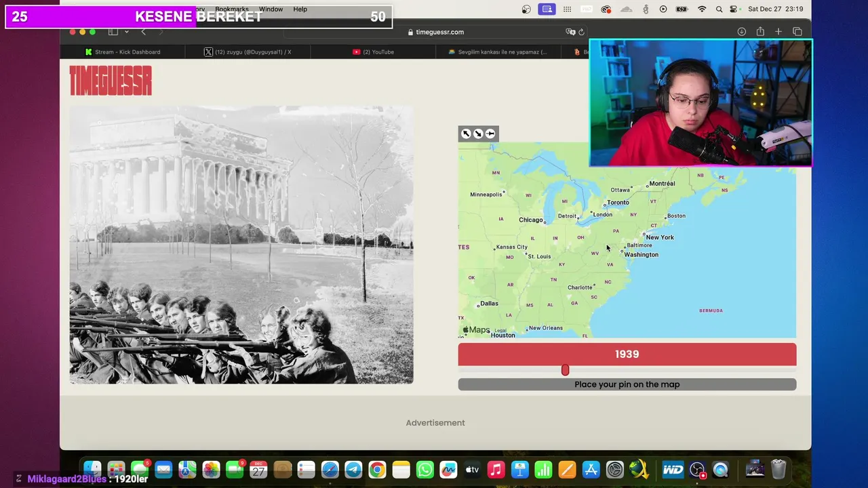Open Telegram from the dock
The height and width of the screenshot is (488, 868).
click(353, 469)
